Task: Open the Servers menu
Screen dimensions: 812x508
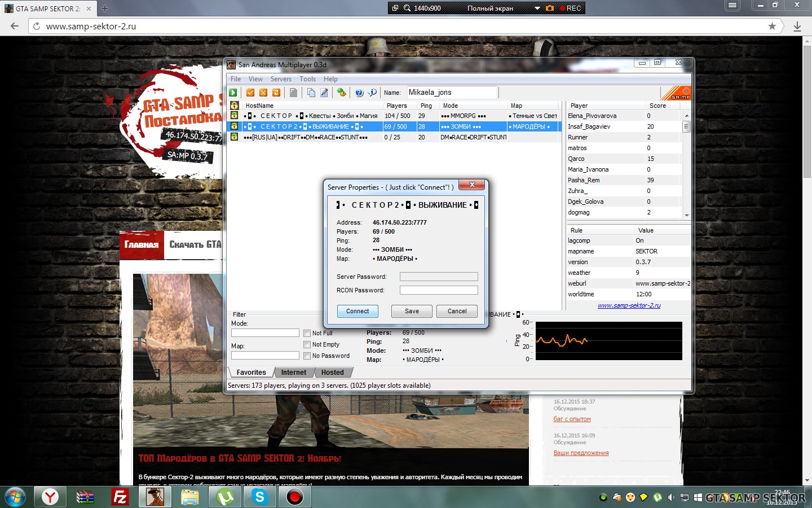Action: (x=281, y=79)
